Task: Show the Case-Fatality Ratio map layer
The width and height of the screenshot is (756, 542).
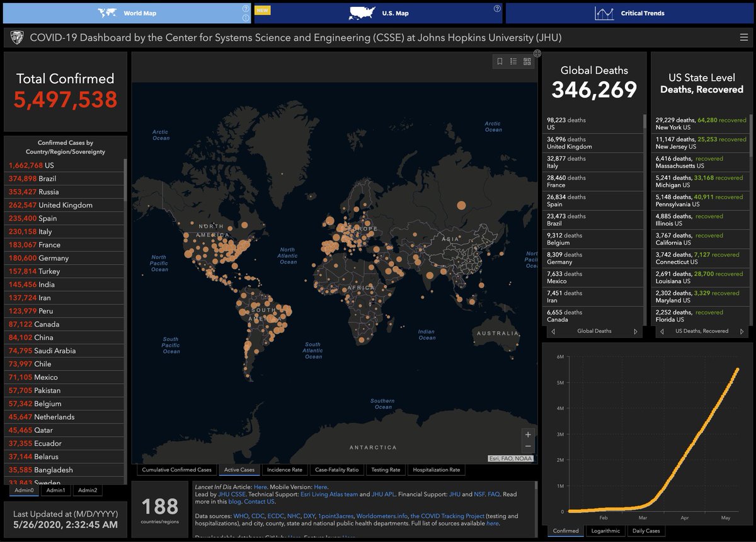Action: (x=337, y=470)
